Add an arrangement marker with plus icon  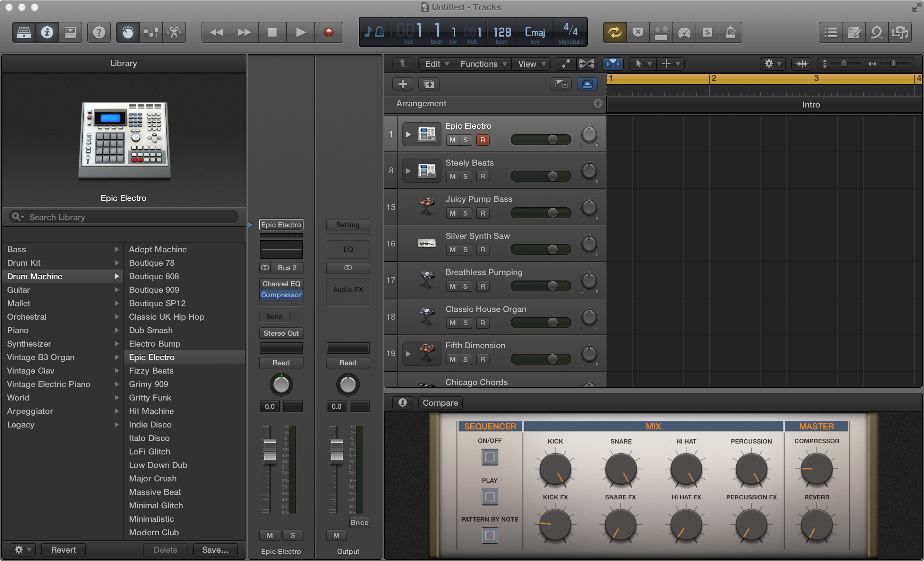coord(598,103)
